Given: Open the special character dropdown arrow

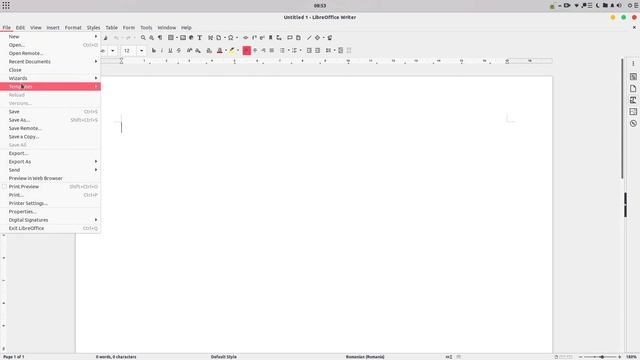Looking at the screenshot, I should point(237,38).
